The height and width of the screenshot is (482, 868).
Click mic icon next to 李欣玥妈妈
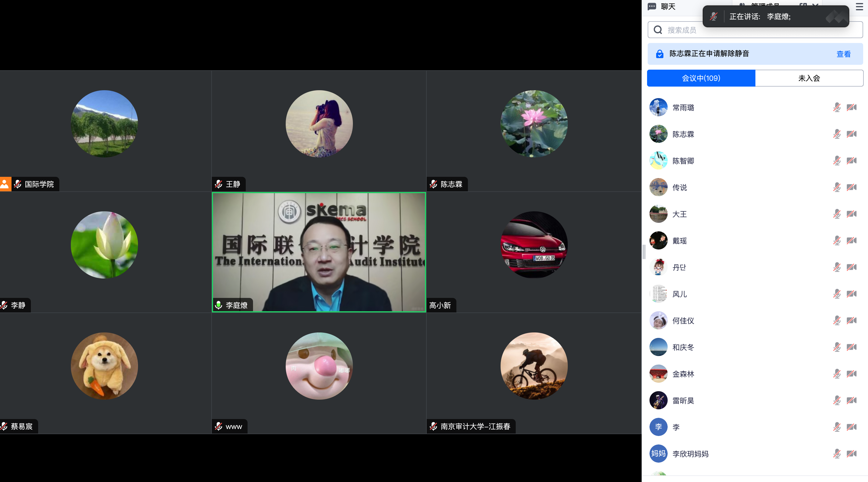coord(837,454)
